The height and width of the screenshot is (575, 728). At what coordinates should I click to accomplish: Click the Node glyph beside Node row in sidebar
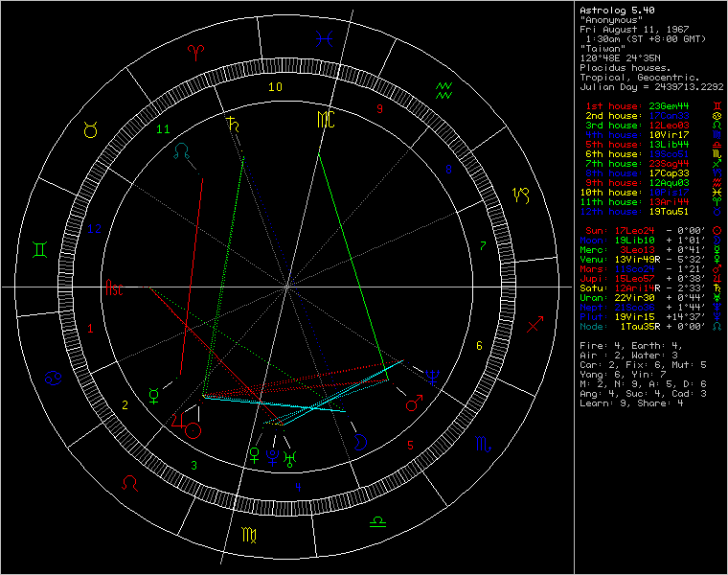[717, 327]
